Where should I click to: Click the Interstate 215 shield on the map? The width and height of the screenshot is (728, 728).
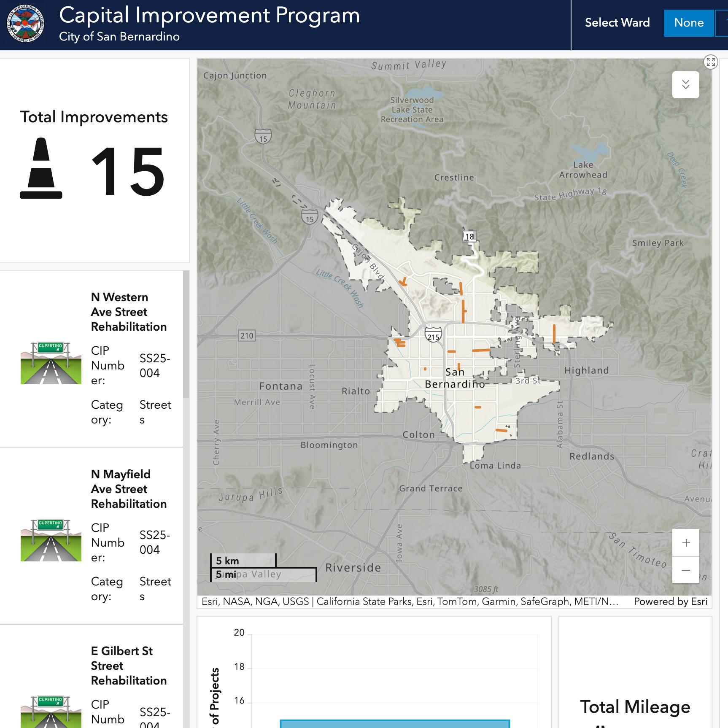[x=433, y=335]
